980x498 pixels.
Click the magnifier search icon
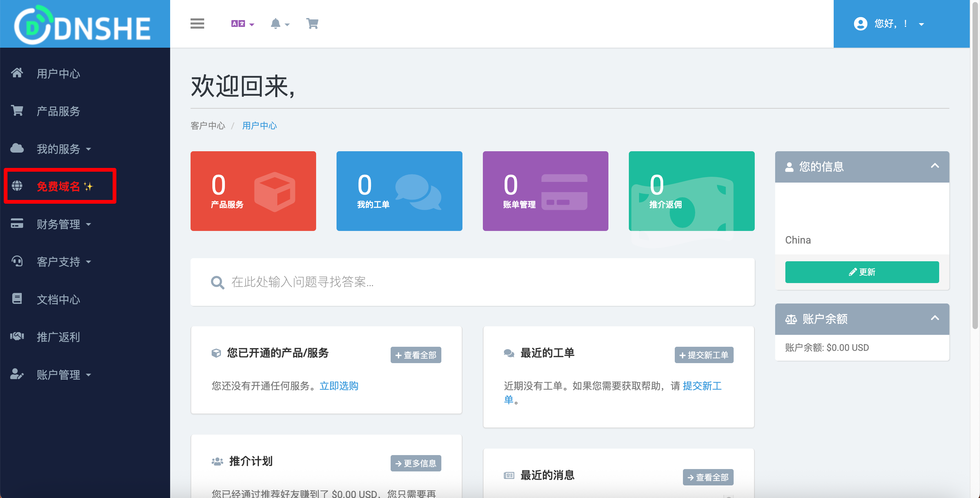[217, 282]
